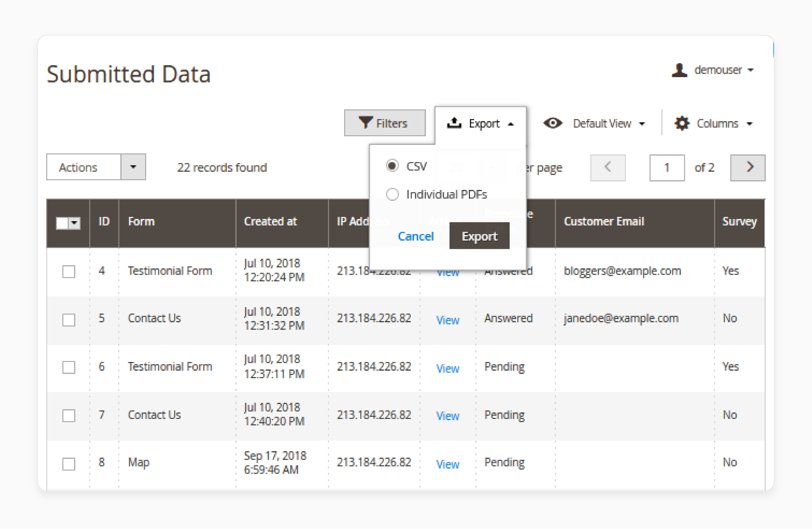Click the Columns label
The width and height of the screenshot is (812, 529).
(x=717, y=124)
